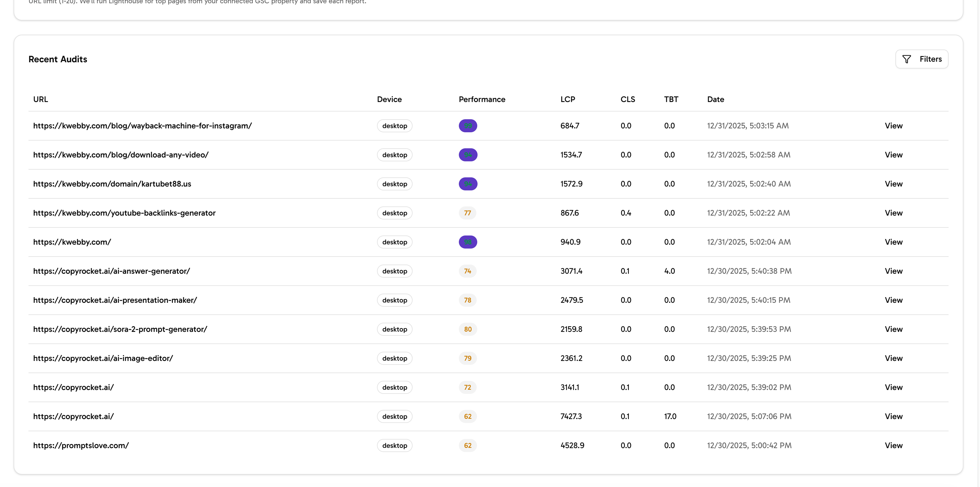Screen dimensions: 980x487
Task: View the audit report for kartubet88.us
Action: 894,183
